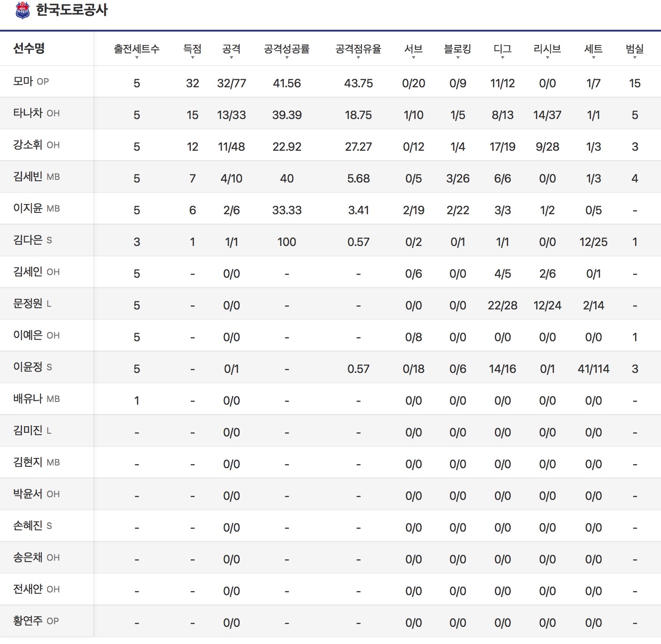Screen dimensions: 661x644
Task: Select player 타나차 in the list
Action: pos(28,113)
